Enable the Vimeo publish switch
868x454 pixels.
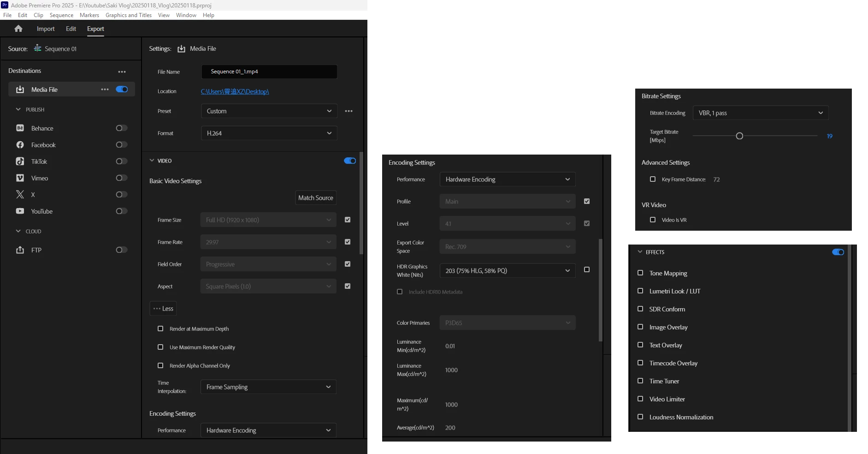click(122, 178)
